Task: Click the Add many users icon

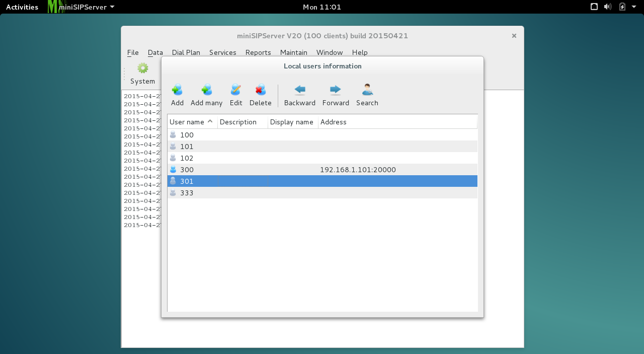Action: pos(206,90)
